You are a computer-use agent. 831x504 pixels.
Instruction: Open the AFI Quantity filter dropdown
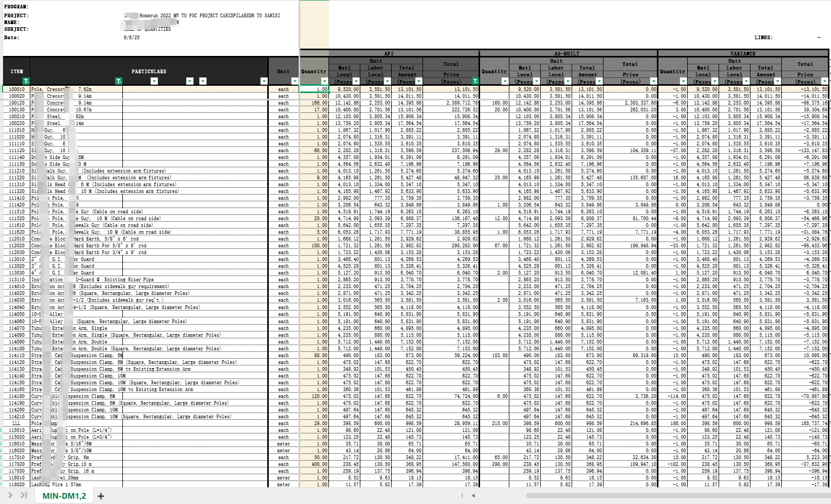click(324, 81)
